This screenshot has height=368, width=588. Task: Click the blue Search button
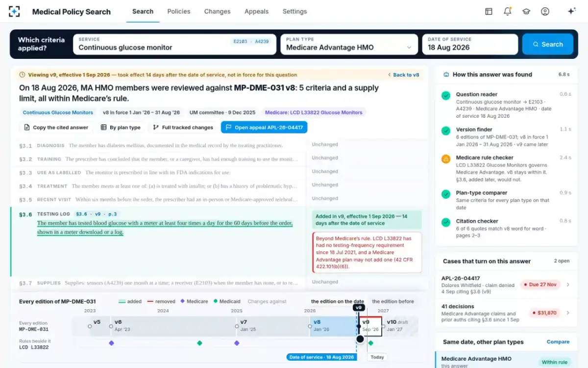547,44
